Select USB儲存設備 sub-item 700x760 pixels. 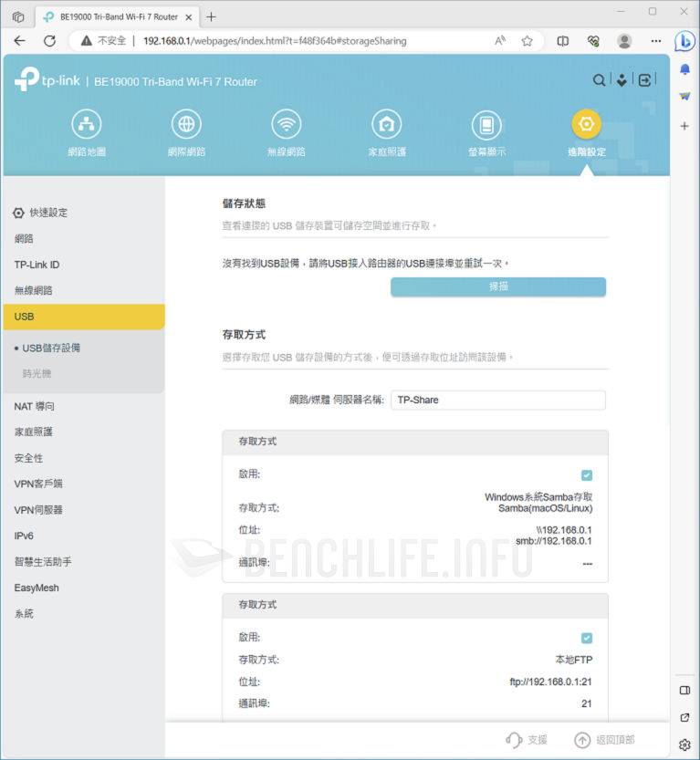coord(51,348)
